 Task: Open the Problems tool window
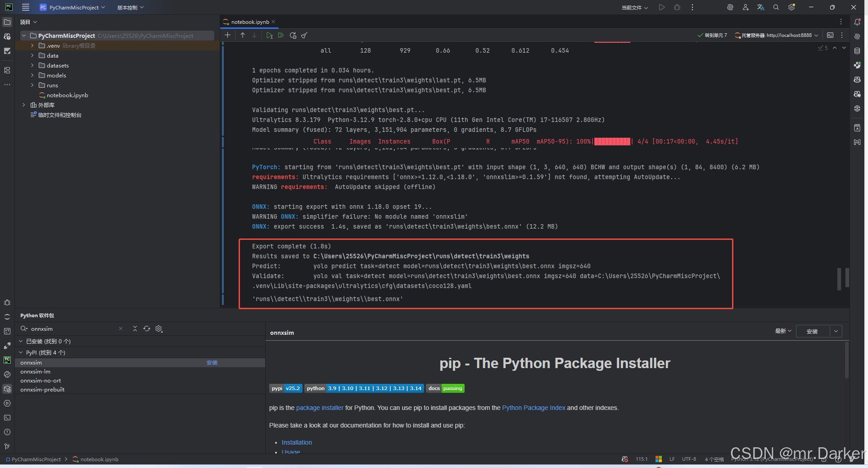7,432
